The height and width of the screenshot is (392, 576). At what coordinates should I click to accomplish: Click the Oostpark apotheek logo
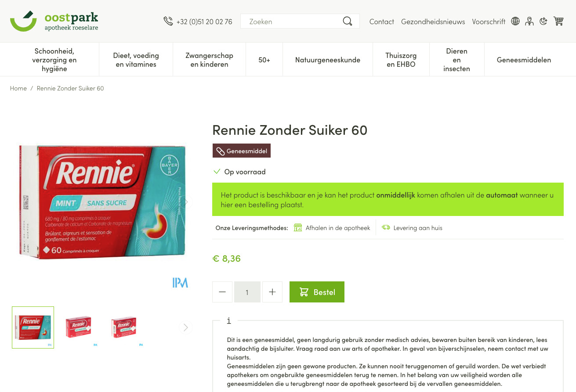(54, 21)
